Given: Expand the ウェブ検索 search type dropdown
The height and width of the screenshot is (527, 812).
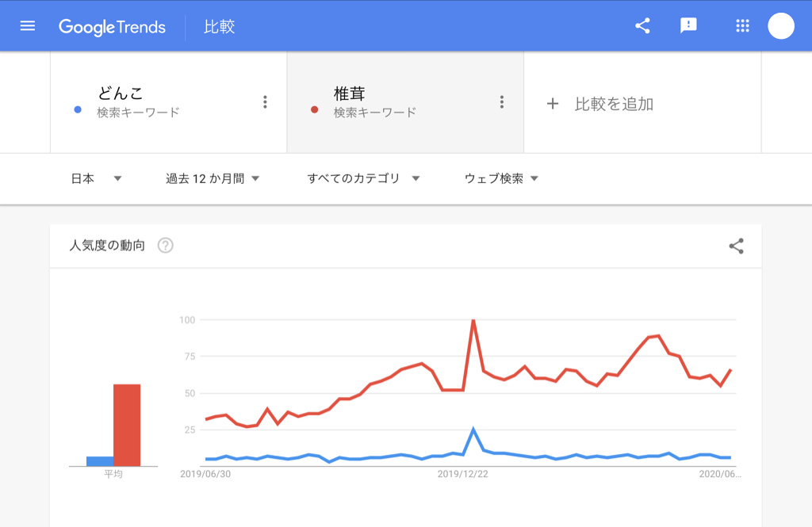Looking at the screenshot, I should tap(501, 178).
